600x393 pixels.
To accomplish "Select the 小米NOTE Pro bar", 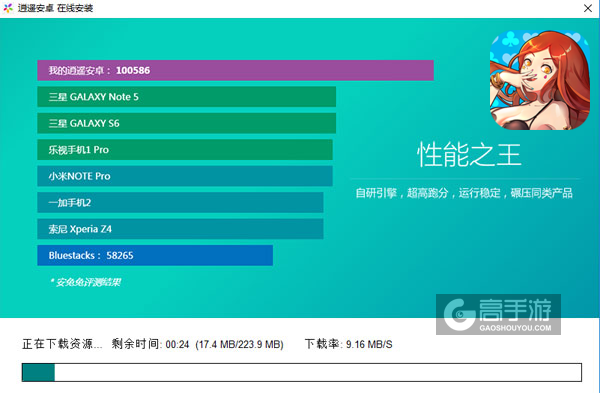I will tap(185, 176).
